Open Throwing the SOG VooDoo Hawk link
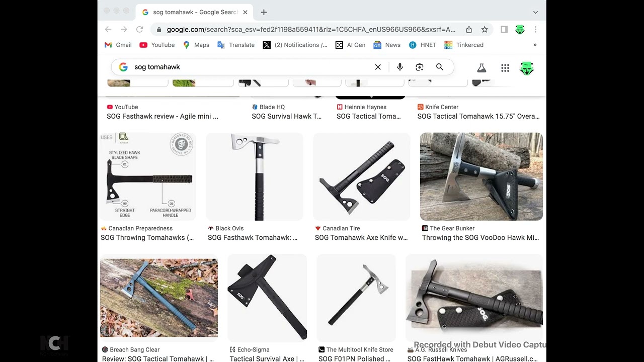644x362 pixels. tap(480, 238)
